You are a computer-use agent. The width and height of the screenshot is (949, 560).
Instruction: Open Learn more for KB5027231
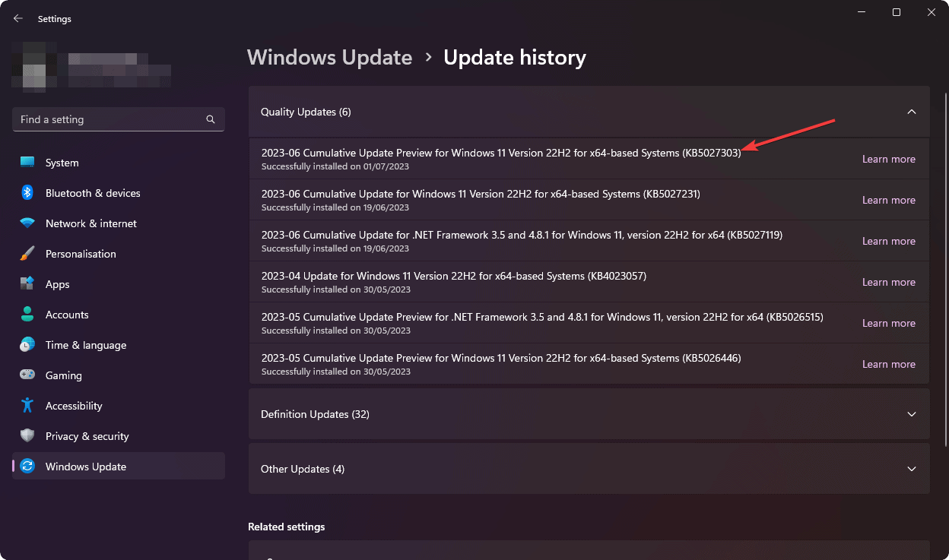click(x=888, y=199)
